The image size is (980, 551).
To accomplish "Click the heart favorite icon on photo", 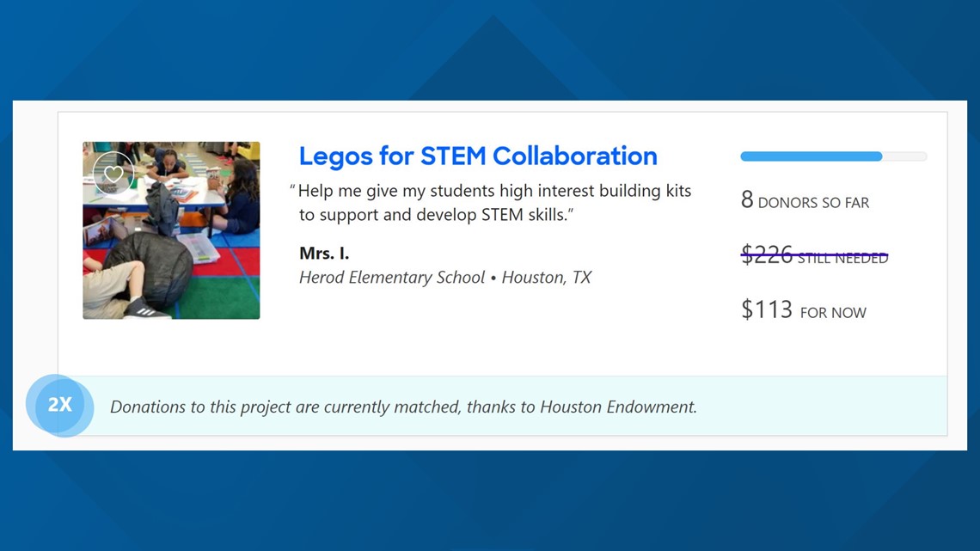I will pos(113,173).
